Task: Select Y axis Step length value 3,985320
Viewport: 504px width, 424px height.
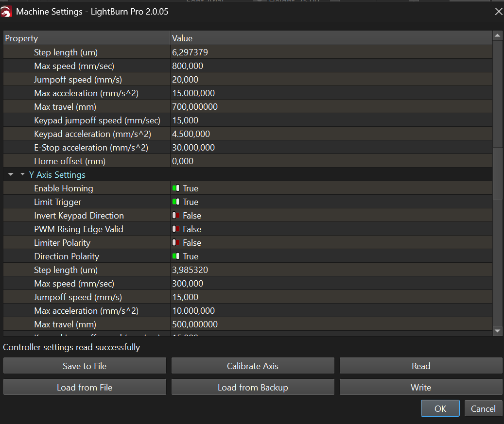Action: point(190,270)
